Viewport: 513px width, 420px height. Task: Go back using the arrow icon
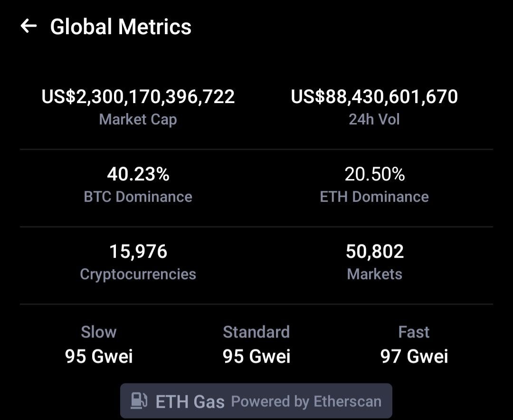28,26
